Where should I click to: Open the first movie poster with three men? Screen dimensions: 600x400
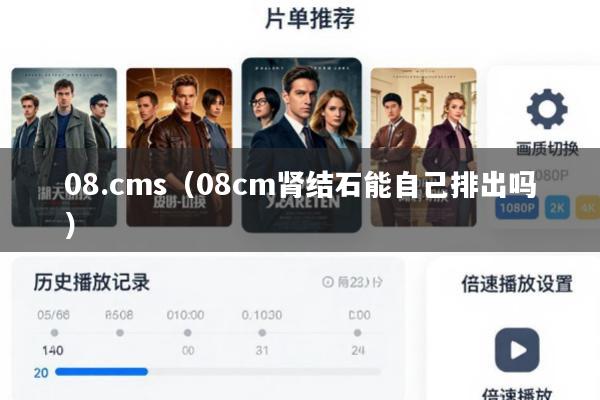[64, 147]
